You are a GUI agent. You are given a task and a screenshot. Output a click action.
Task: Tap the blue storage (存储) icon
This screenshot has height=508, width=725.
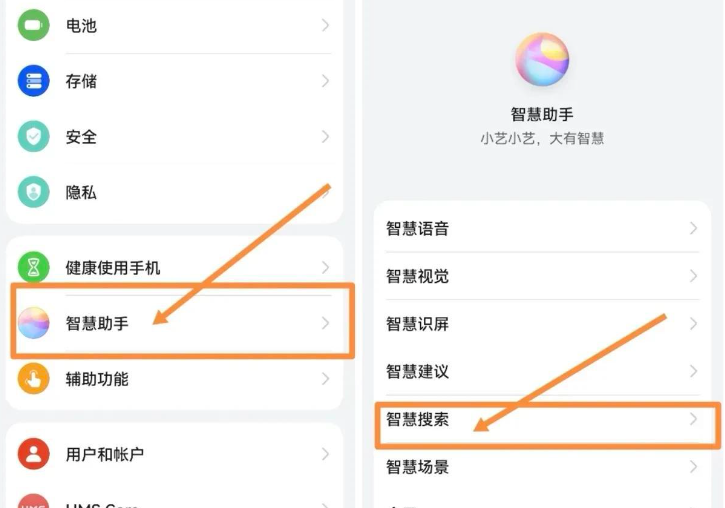(33, 81)
